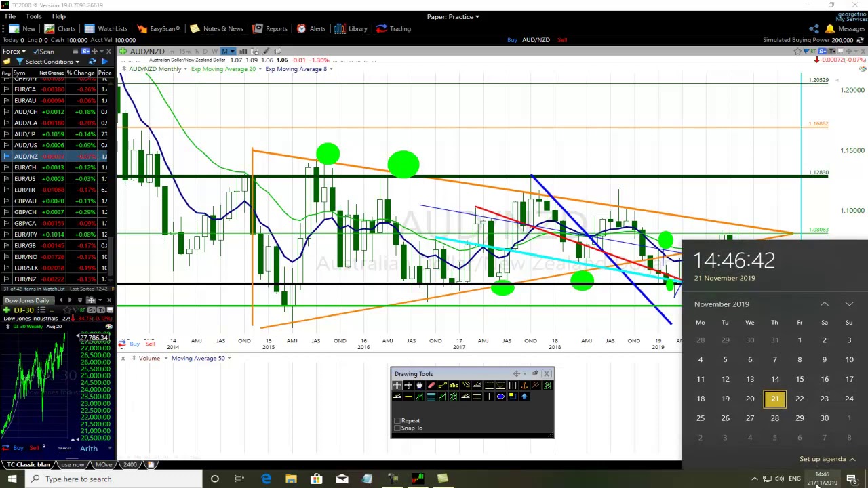Open Microsoft Edge from the taskbar

pos(267,479)
